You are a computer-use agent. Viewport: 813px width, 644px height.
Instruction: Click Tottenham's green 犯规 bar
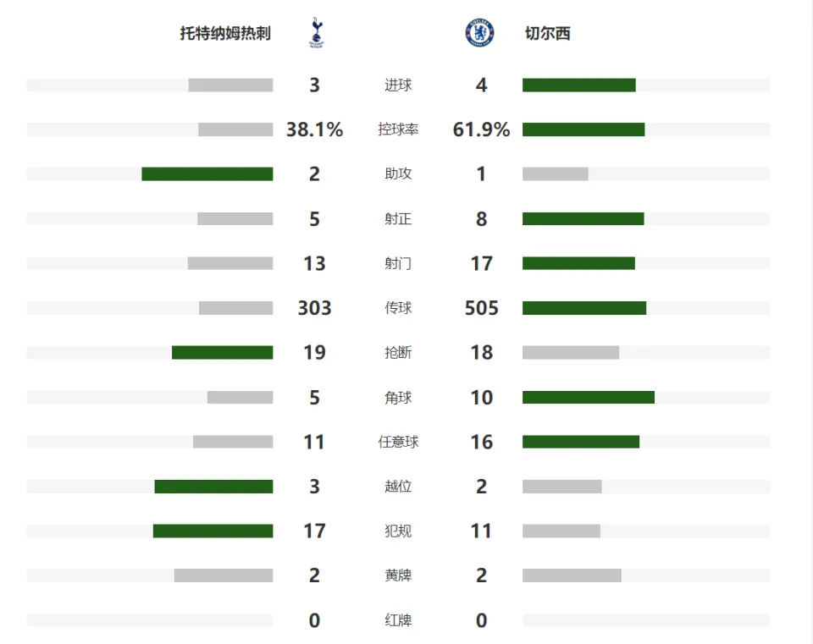[213, 531]
